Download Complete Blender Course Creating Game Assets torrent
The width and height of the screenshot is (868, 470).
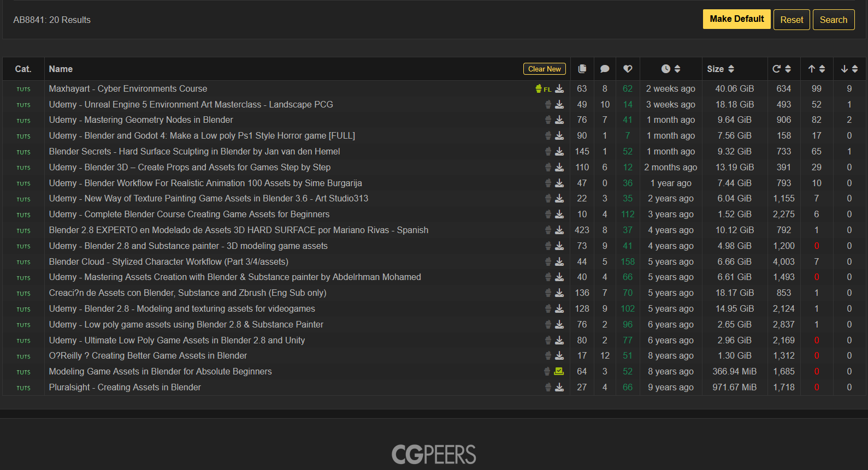click(559, 215)
